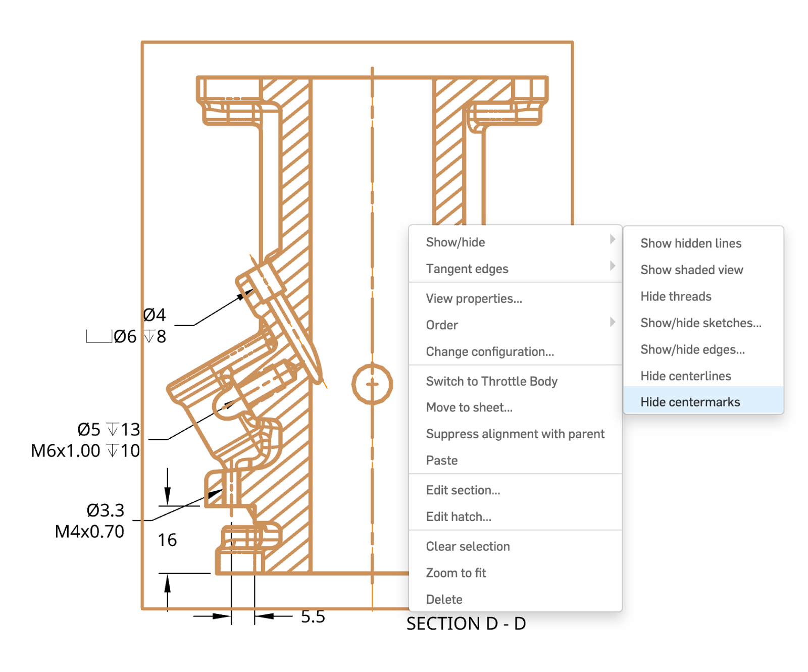Toggle Hide threads option

click(x=676, y=296)
